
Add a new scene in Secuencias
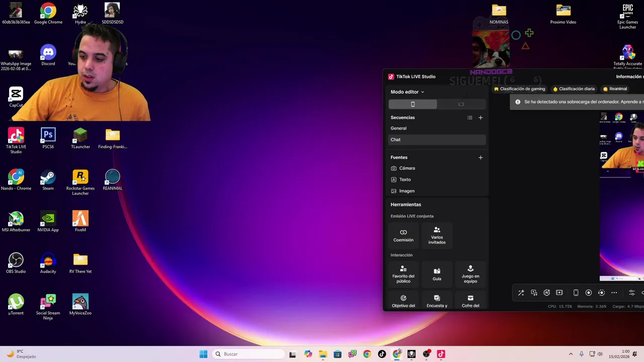(480, 118)
